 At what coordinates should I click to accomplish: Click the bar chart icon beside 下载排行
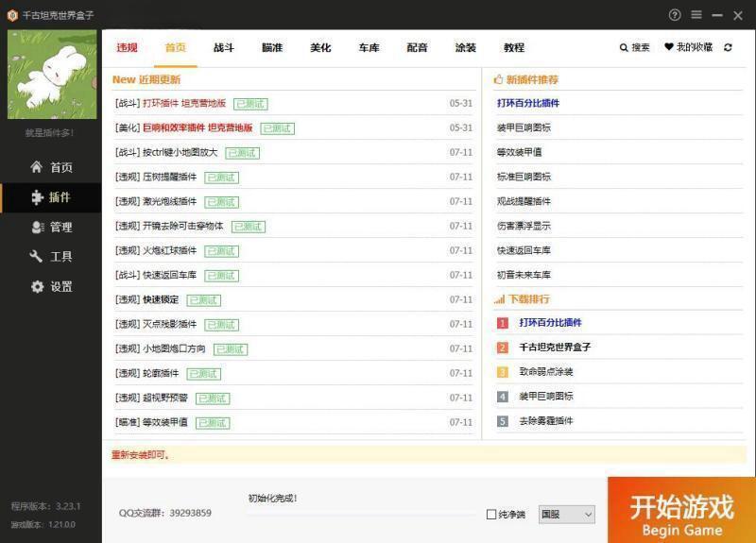tap(499, 299)
